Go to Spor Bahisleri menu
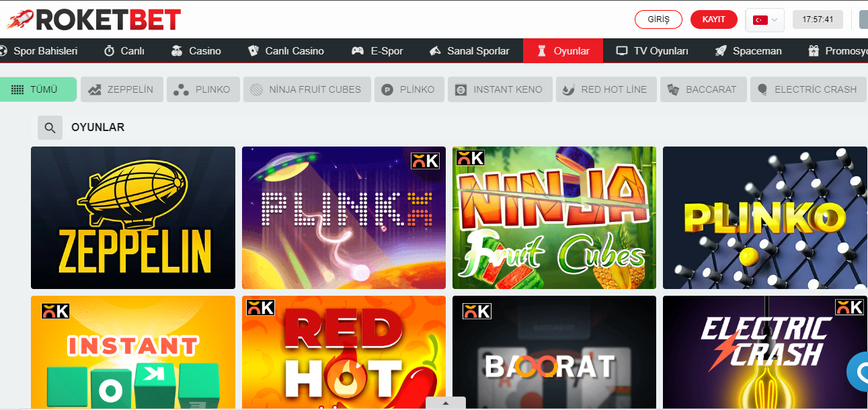Image resolution: width=868 pixels, height=410 pixels. 39,51
